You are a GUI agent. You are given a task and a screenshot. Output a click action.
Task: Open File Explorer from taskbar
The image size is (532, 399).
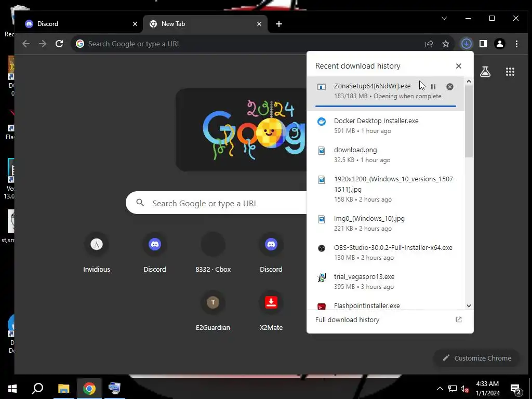click(x=63, y=389)
